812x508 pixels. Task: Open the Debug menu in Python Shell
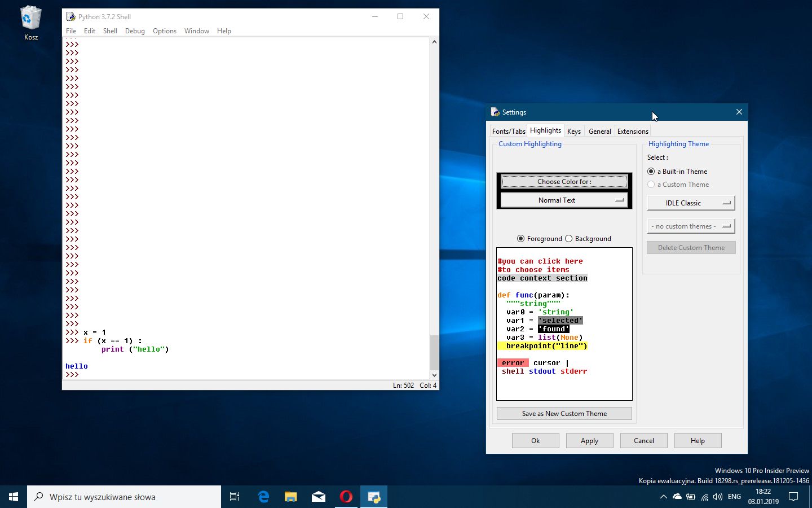click(135, 31)
